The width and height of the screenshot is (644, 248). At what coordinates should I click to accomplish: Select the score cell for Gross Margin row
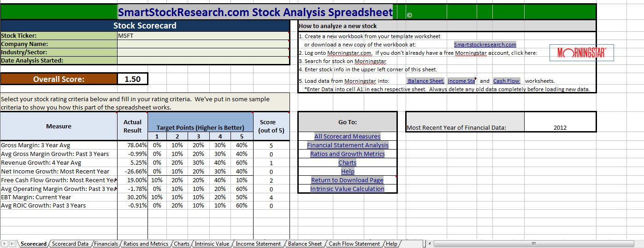[271, 145]
